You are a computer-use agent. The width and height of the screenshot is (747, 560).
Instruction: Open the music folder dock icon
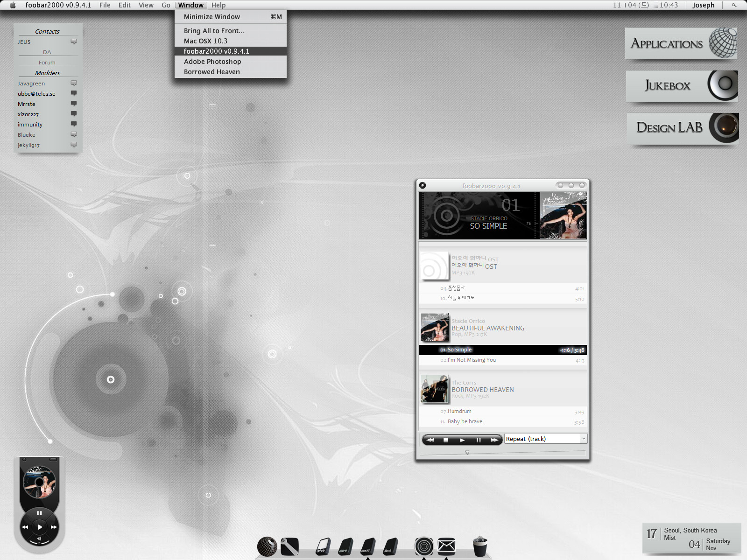point(367,546)
